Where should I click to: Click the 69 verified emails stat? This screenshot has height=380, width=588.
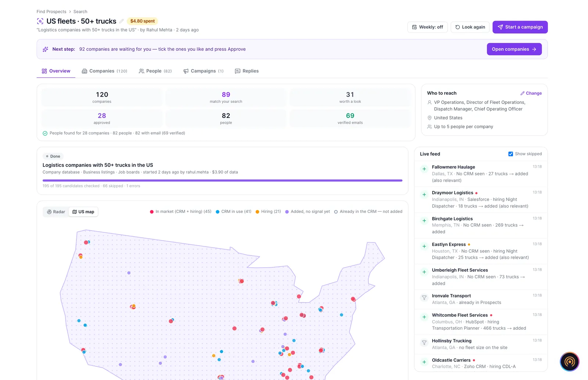[x=350, y=119]
